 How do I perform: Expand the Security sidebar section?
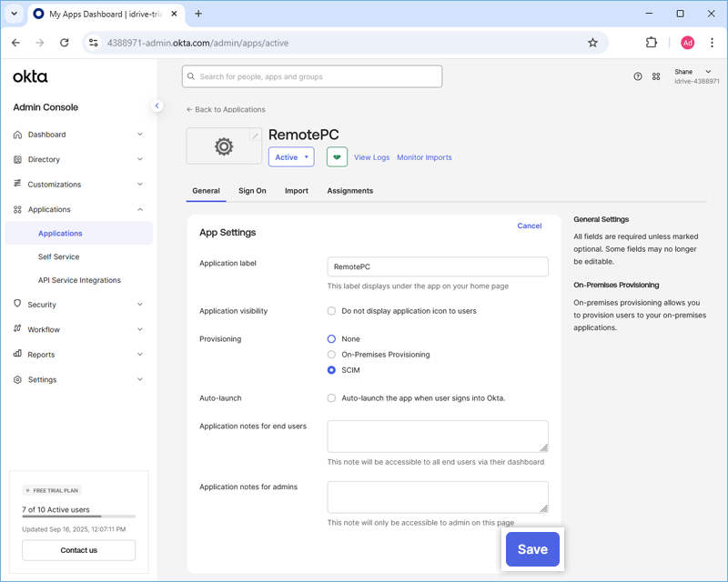tap(78, 305)
